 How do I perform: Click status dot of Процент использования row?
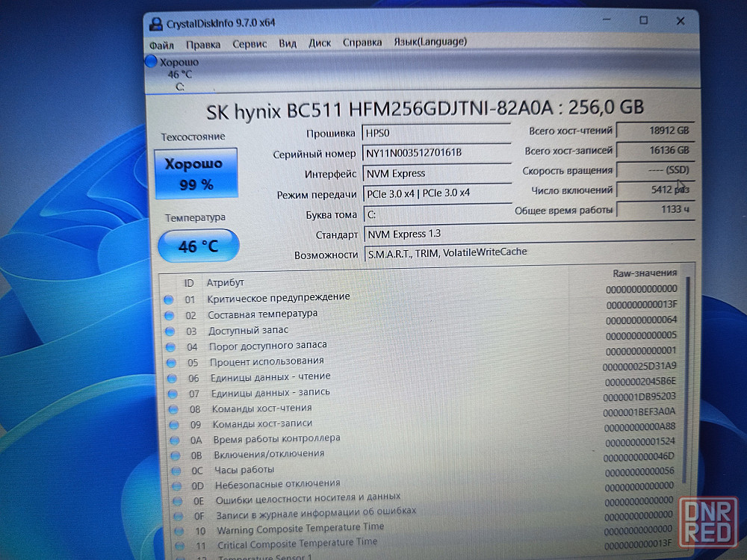pos(171,363)
